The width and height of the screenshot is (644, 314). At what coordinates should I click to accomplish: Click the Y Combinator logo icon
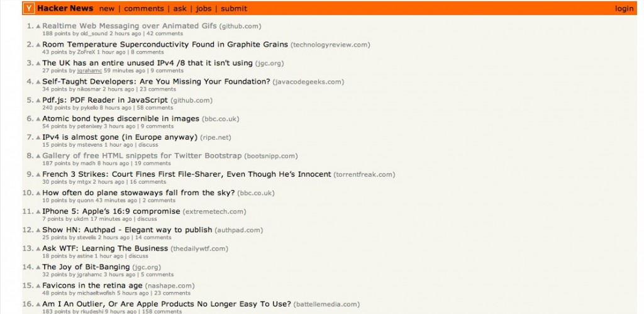tap(28, 8)
